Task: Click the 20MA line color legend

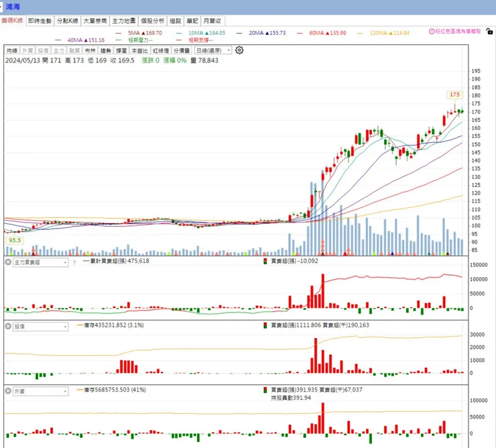Action: point(239,33)
